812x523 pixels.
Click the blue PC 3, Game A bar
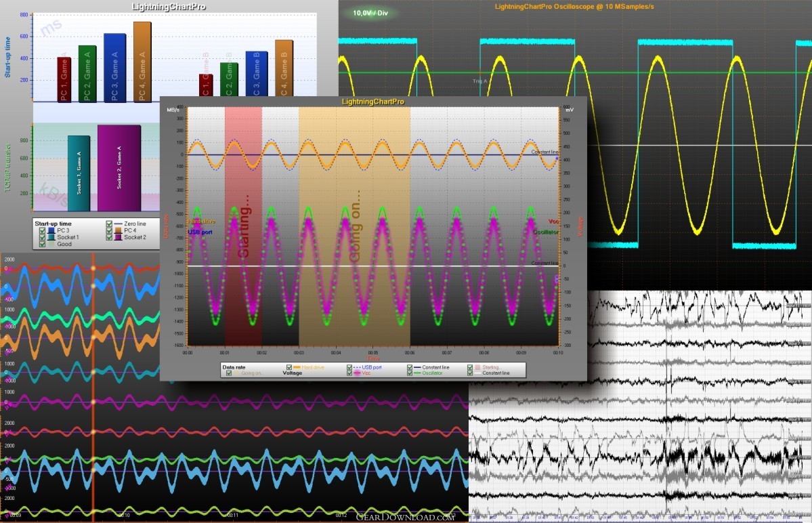click(114, 68)
